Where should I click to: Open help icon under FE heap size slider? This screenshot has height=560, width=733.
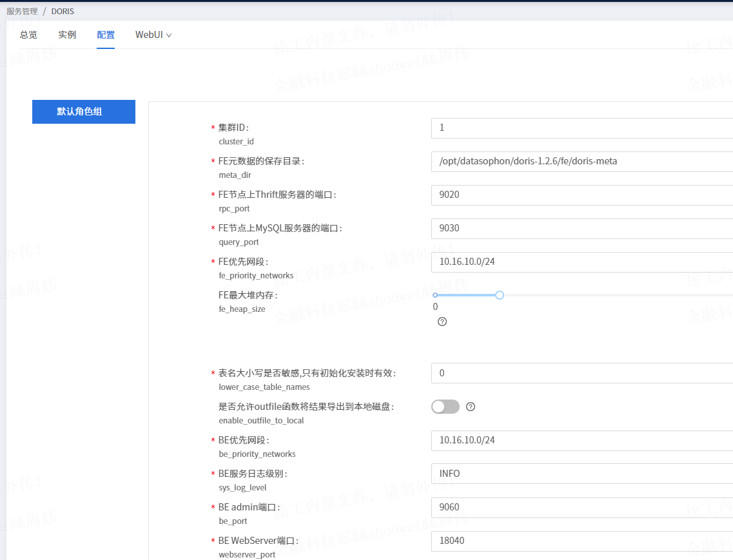point(442,322)
